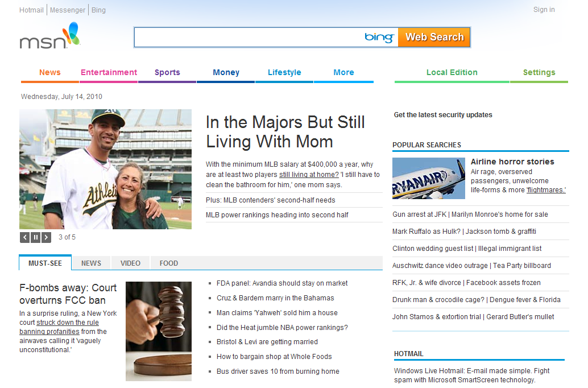
Task: Open the Local Edition menu
Action: pos(452,72)
